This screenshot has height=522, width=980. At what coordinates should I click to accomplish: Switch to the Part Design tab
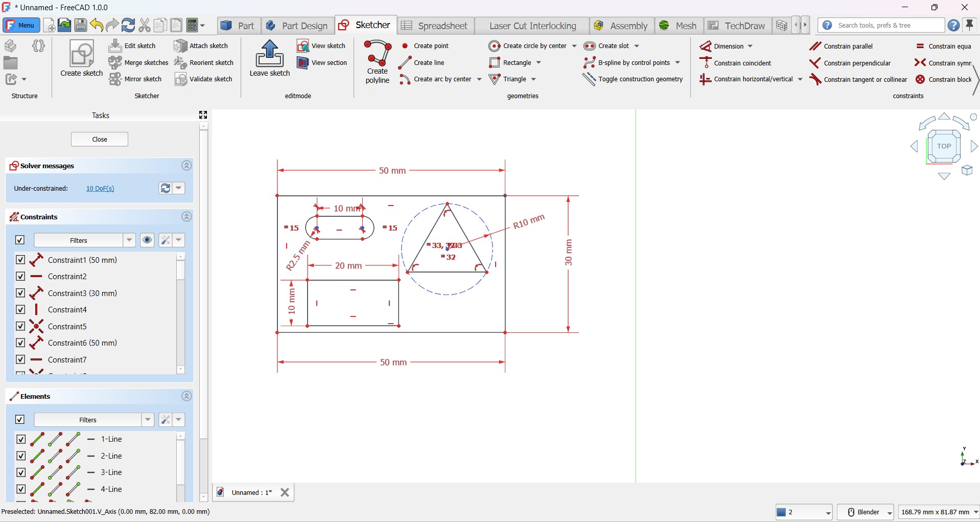pyautogui.click(x=297, y=26)
